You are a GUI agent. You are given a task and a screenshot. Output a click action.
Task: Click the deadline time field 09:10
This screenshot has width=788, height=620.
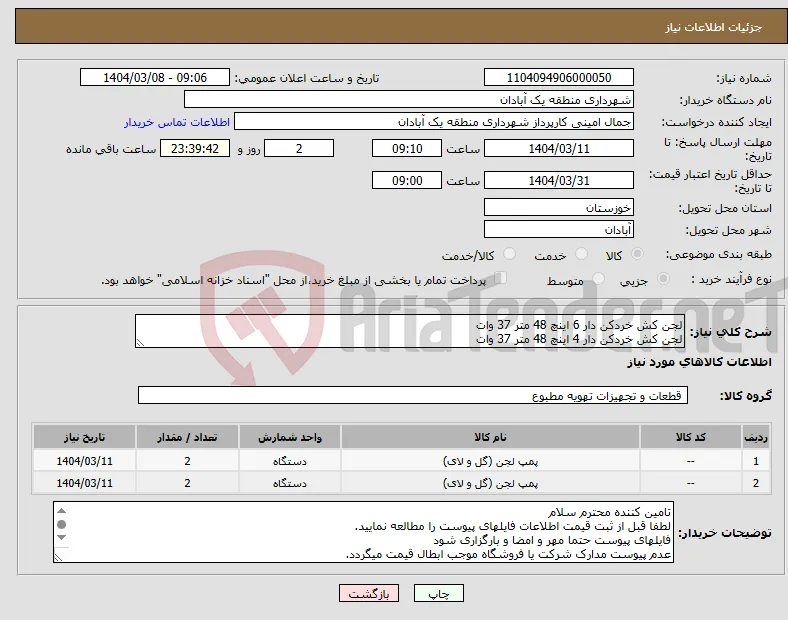[x=407, y=148]
